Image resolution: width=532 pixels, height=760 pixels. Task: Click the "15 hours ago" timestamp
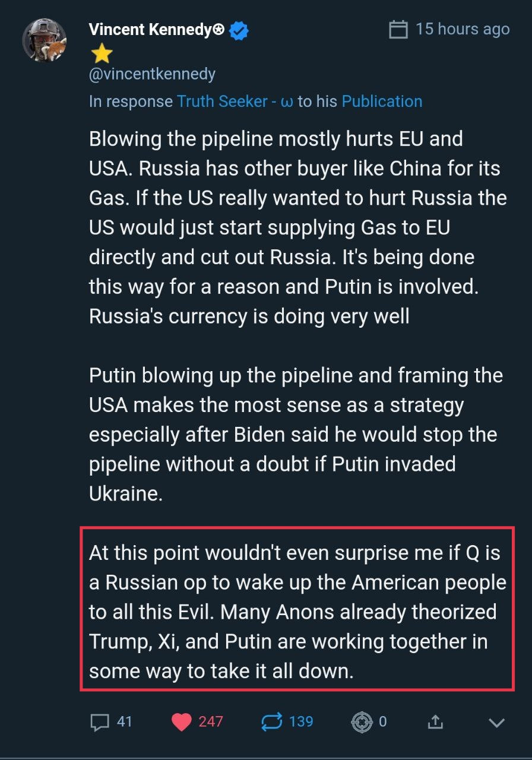(463, 29)
